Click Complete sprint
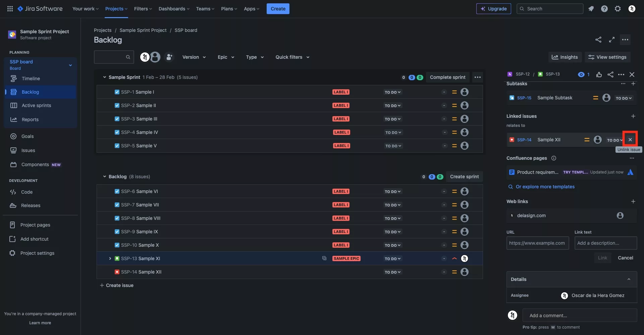Viewport: 644px width, 335px height. (447, 77)
